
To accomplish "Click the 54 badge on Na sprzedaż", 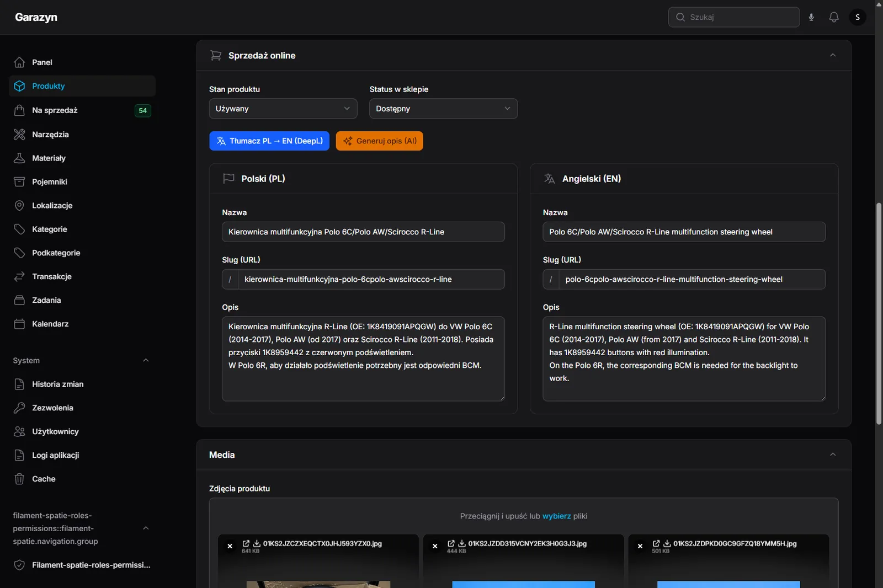I will coord(143,111).
